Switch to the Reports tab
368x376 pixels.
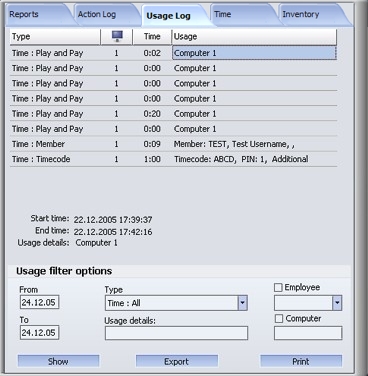coord(24,14)
